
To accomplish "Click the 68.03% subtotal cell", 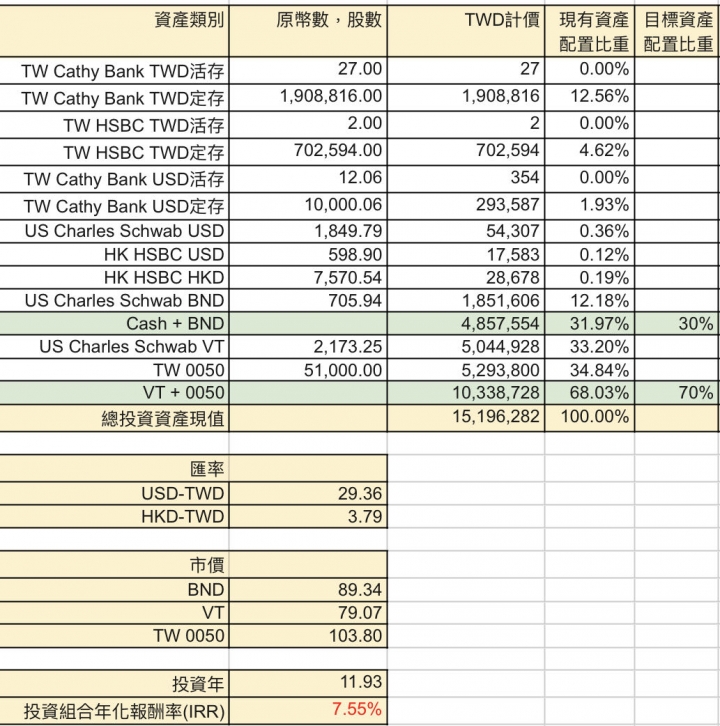I will tap(589, 393).
